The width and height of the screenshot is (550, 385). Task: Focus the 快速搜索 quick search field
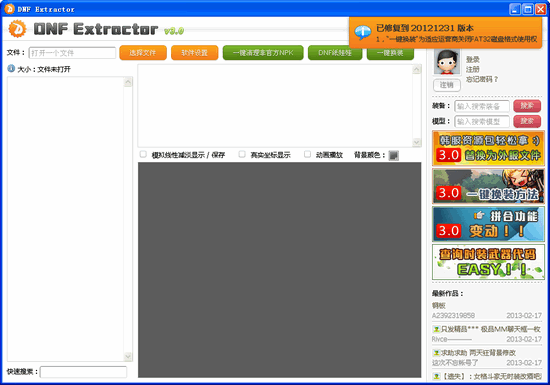[x=83, y=372]
